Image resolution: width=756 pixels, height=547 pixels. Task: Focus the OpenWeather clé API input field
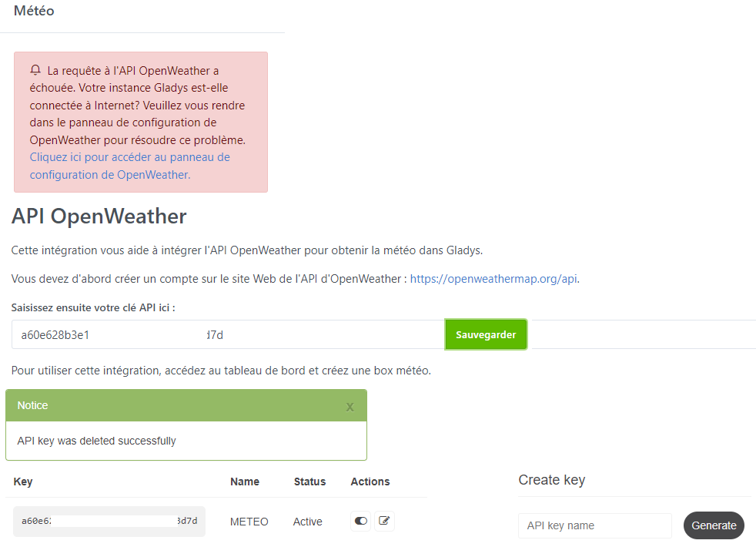coord(228,335)
